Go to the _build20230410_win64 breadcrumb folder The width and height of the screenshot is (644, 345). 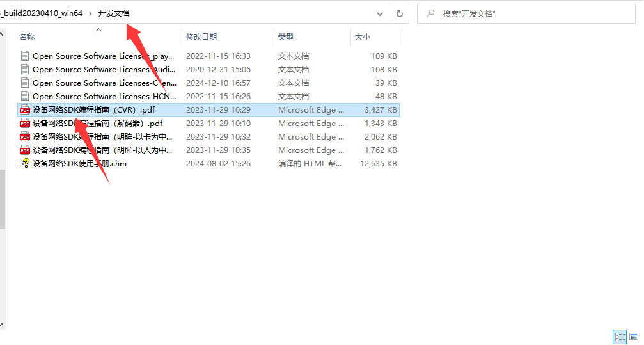(42, 13)
